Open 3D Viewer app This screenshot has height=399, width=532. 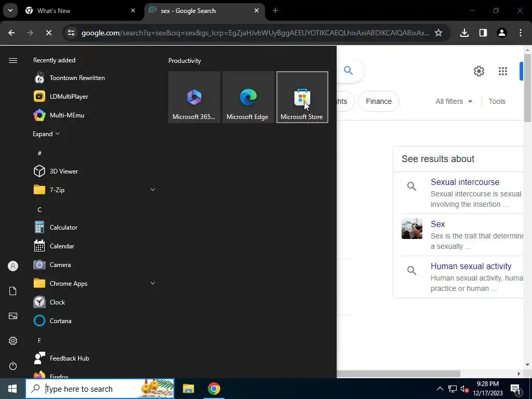(x=94, y=171)
